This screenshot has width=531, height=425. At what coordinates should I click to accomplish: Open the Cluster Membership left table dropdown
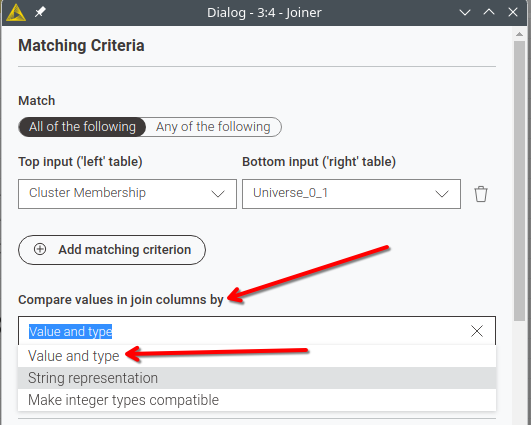tap(127, 194)
